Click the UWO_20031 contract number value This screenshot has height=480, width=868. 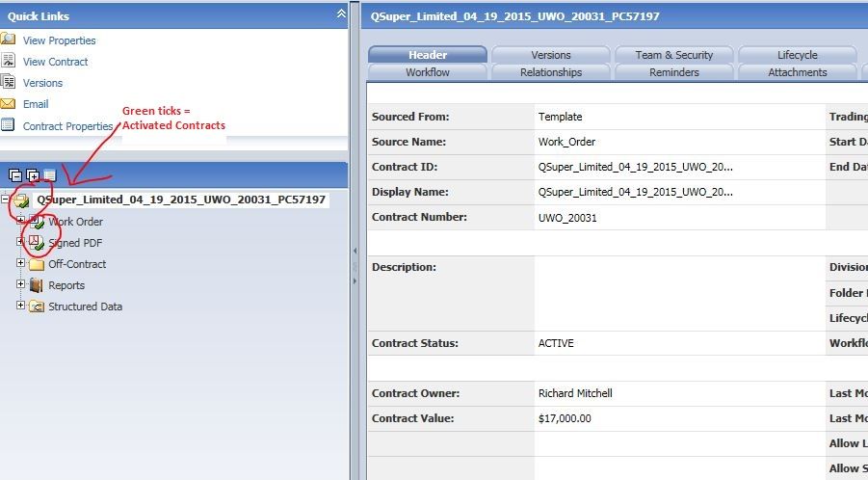567,218
